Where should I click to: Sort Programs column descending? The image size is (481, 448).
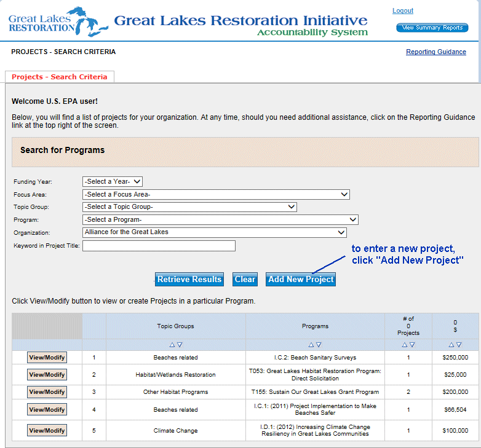coord(319,345)
